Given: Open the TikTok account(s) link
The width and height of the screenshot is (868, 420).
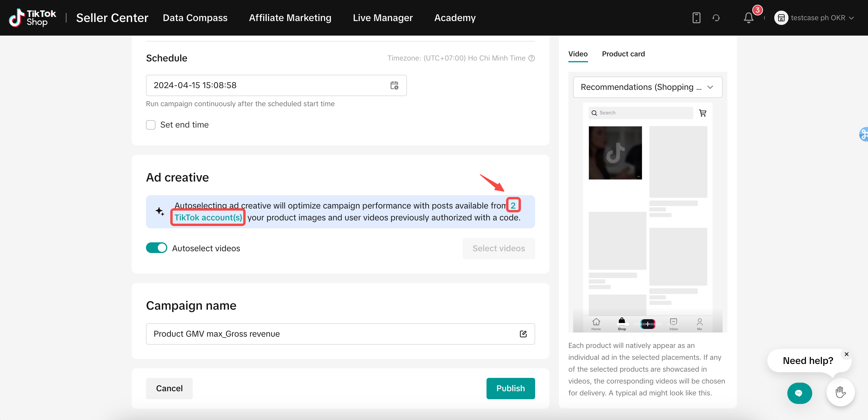Looking at the screenshot, I should pyautogui.click(x=208, y=218).
